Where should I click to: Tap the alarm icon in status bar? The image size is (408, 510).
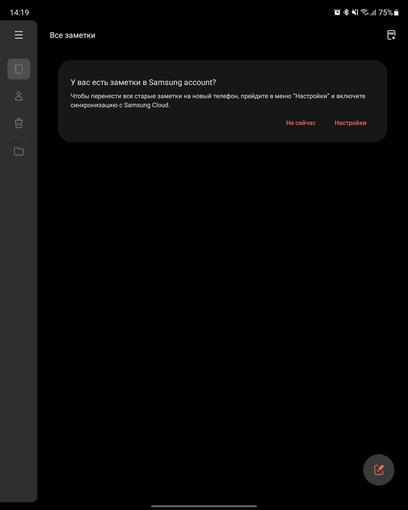click(x=337, y=13)
